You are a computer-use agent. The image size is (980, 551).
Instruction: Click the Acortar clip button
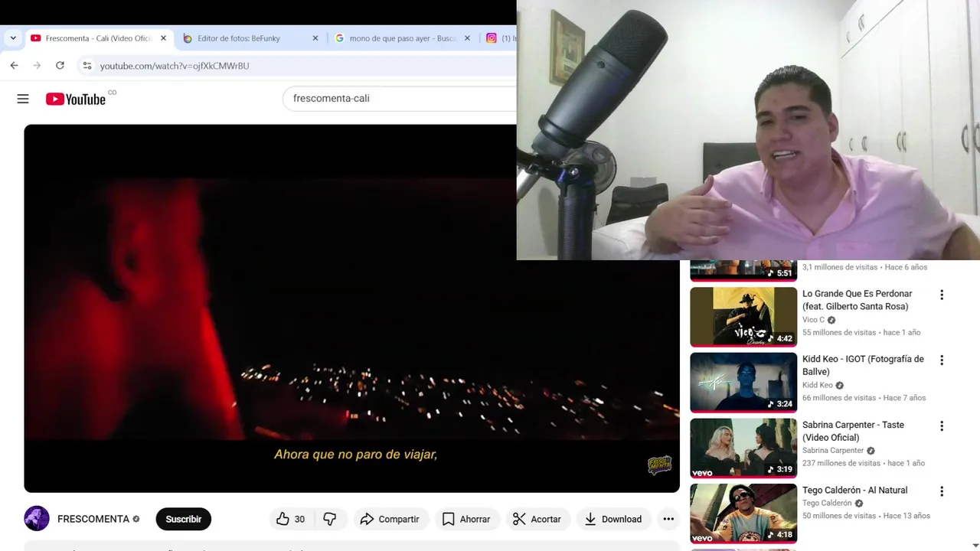coord(537,519)
